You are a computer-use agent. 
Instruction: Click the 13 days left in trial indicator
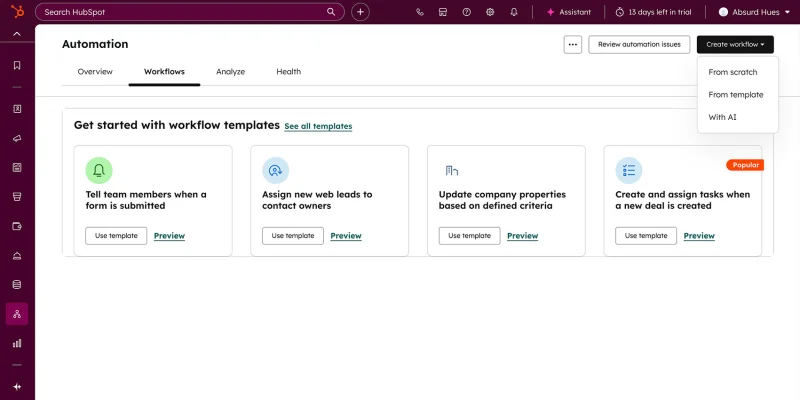(654, 12)
